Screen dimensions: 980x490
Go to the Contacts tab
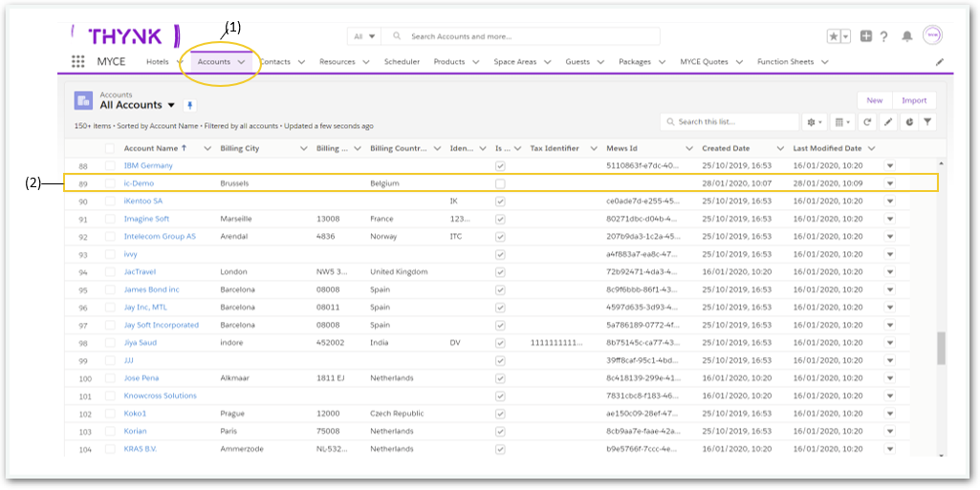click(275, 62)
